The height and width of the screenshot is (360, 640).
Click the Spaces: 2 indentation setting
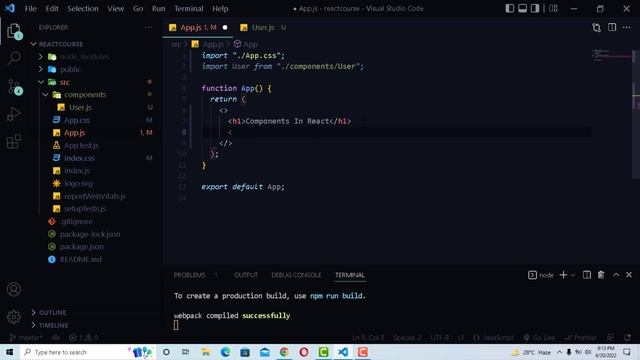[407, 338]
